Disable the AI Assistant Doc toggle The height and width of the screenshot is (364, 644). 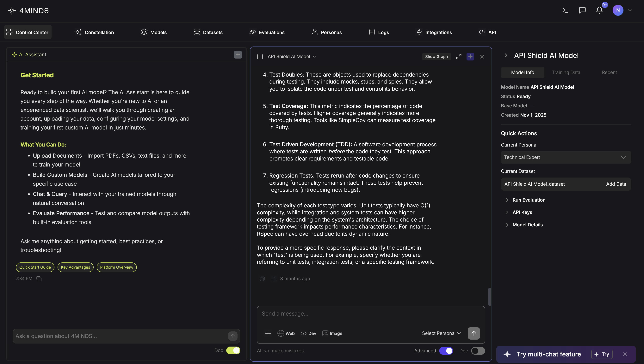(233, 350)
